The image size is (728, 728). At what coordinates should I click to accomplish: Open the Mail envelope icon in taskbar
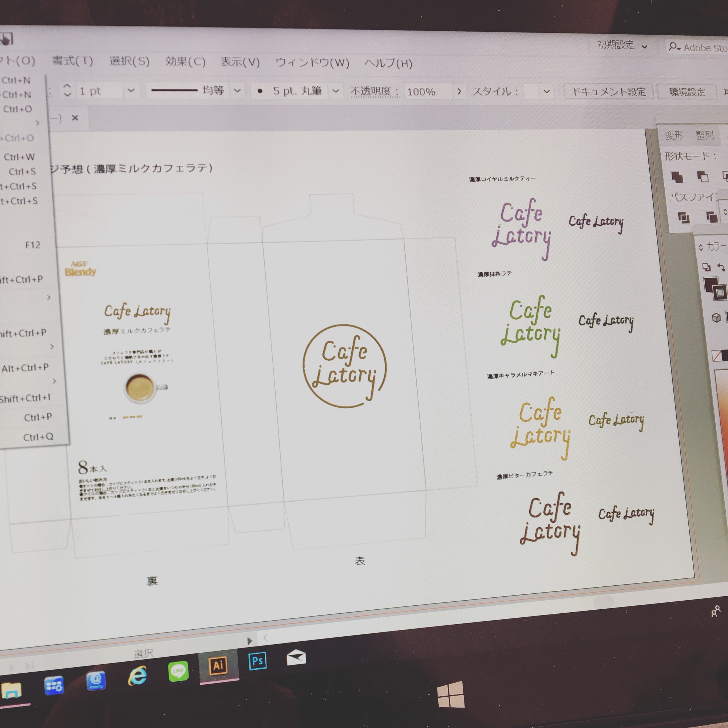click(x=296, y=657)
